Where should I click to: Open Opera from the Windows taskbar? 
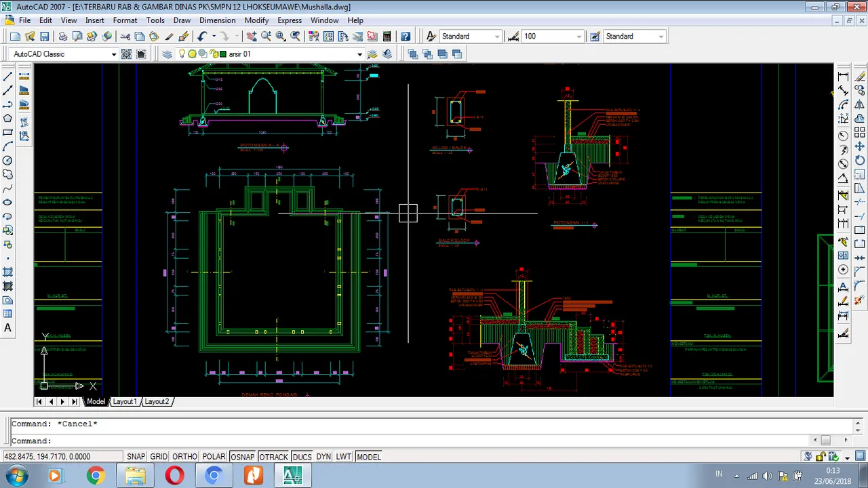(174, 476)
